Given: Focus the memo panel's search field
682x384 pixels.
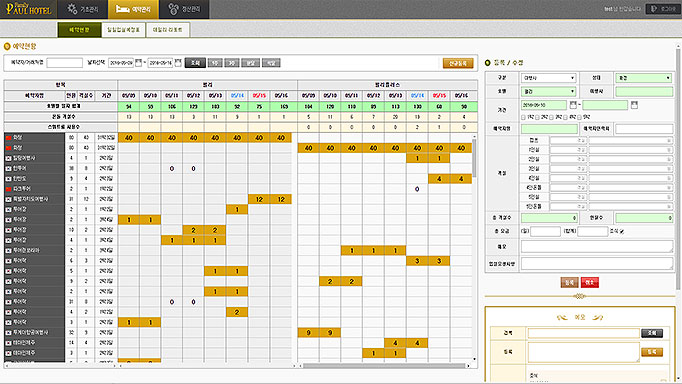Looking at the screenshot, I should [x=583, y=333].
